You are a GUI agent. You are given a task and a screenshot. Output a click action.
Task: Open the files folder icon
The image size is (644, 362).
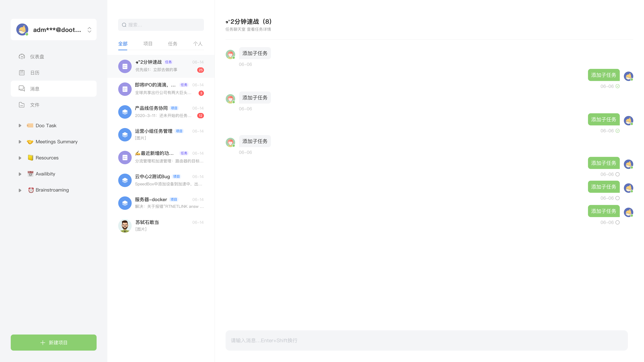pyautogui.click(x=22, y=105)
